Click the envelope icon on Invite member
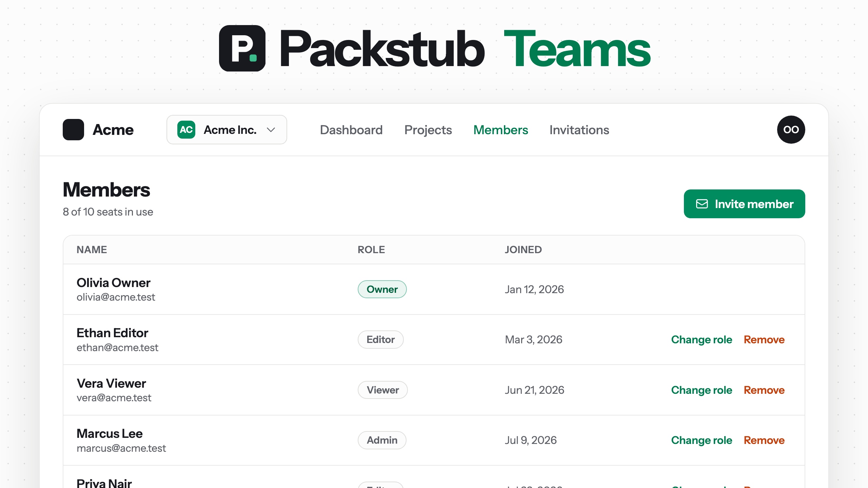This screenshot has width=868, height=488. pos(702,204)
